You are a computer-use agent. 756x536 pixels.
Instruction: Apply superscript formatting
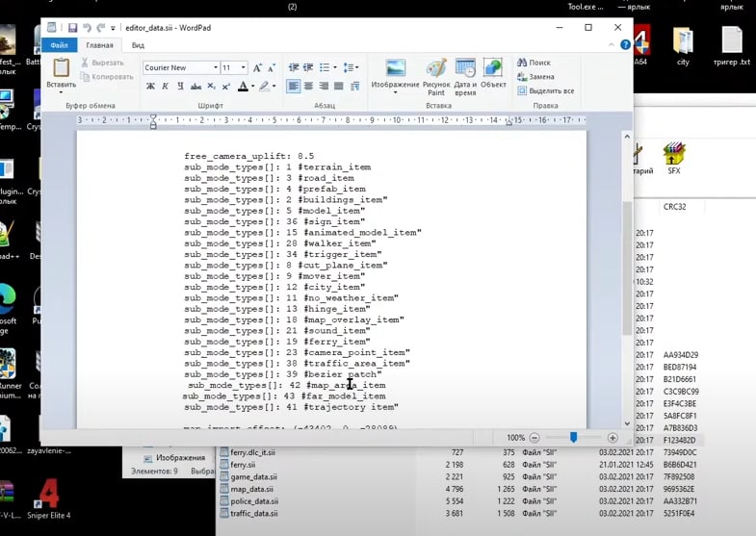click(225, 87)
